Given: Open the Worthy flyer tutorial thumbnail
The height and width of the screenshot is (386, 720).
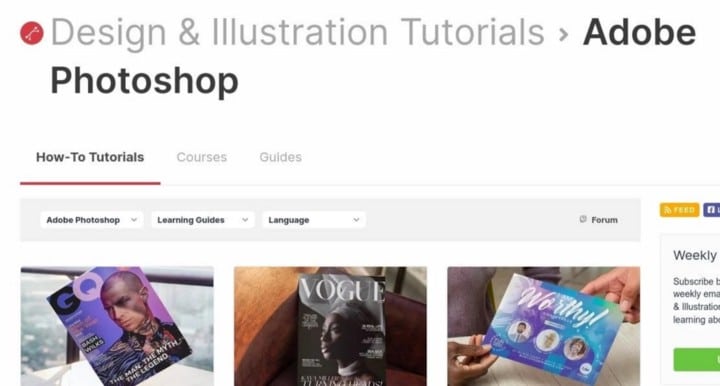Looking at the screenshot, I should click(544, 326).
